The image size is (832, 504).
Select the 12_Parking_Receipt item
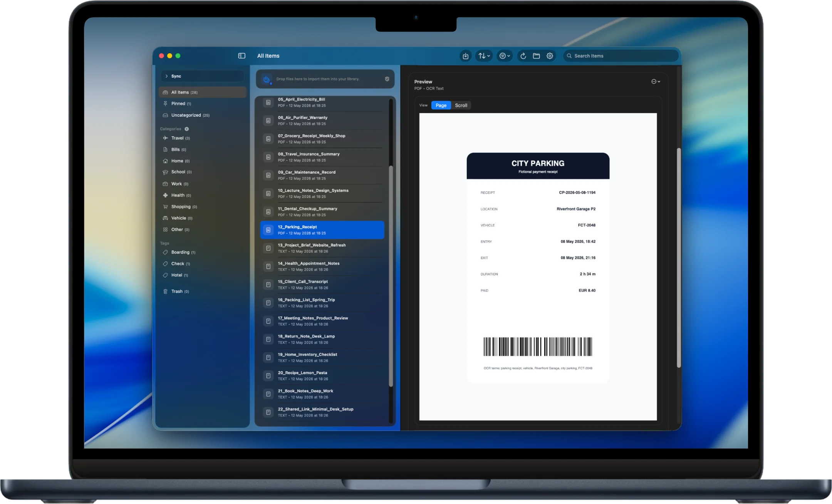tap(322, 230)
